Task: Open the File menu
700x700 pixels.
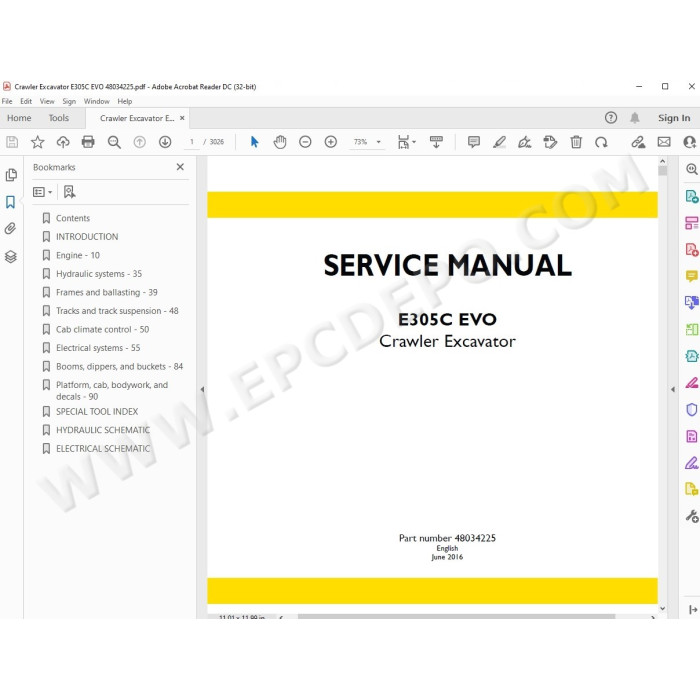Action: tap(7, 101)
